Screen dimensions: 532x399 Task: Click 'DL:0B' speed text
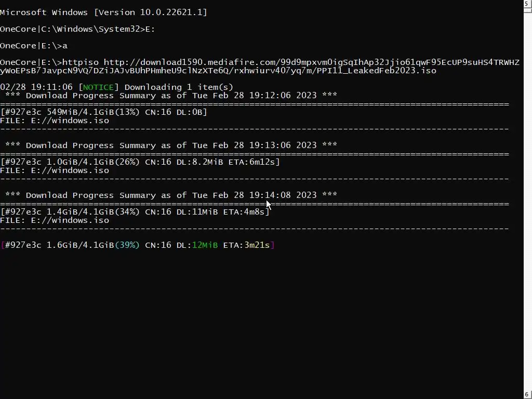click(189, 112)
